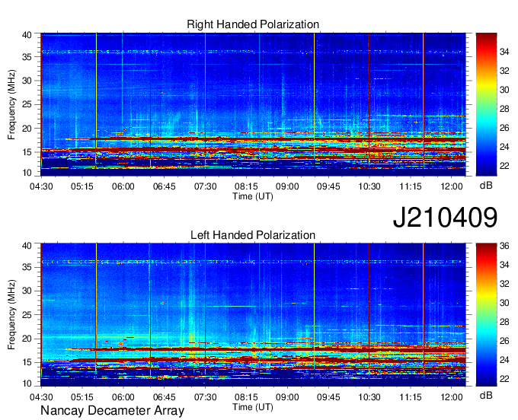Click the Right Handed Polarization title
The height and width of the screenshot is (420, 518).
click(253, 24)
